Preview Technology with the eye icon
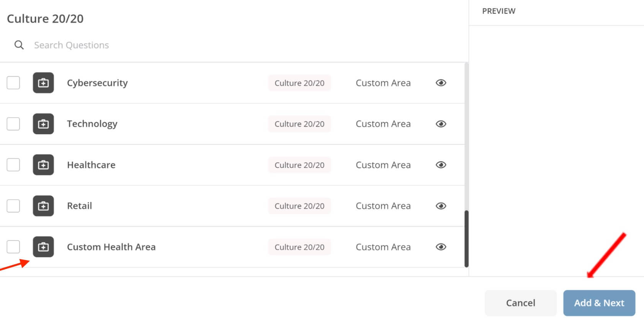 pyautogui.click(x=441, y=124)
